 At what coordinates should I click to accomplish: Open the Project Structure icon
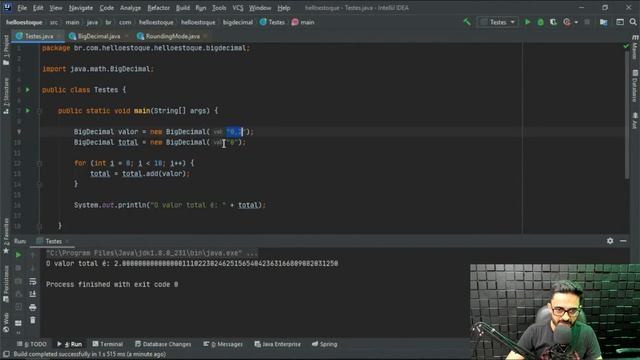603,22
